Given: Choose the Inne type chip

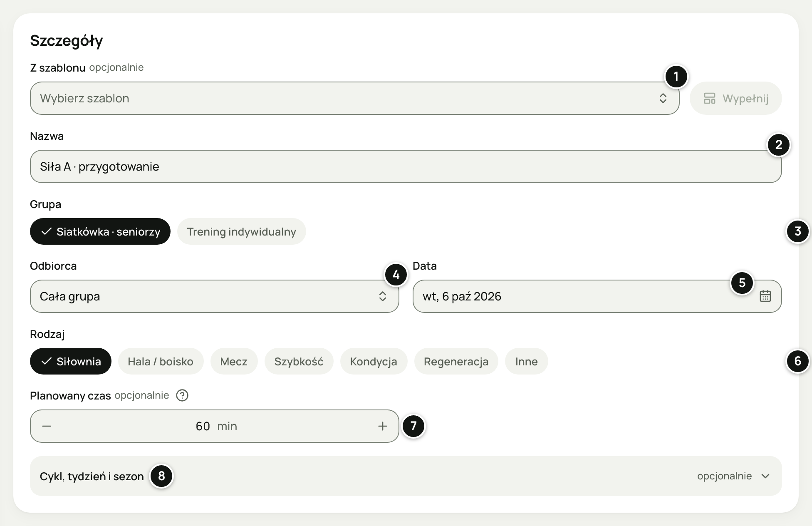Looking at the screenshot, I should tap(526, 361).
